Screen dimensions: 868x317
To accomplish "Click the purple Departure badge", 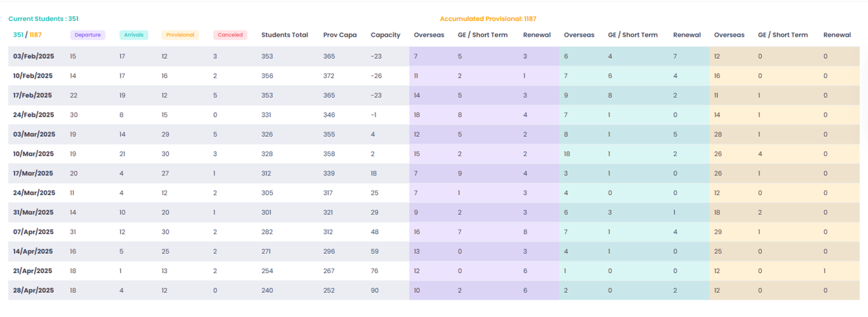I will [x=87, y=35].
